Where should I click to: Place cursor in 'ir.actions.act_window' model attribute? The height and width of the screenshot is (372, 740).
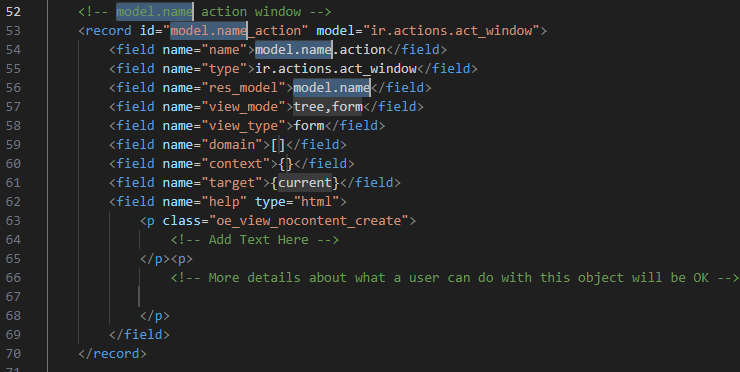point(451,31)
